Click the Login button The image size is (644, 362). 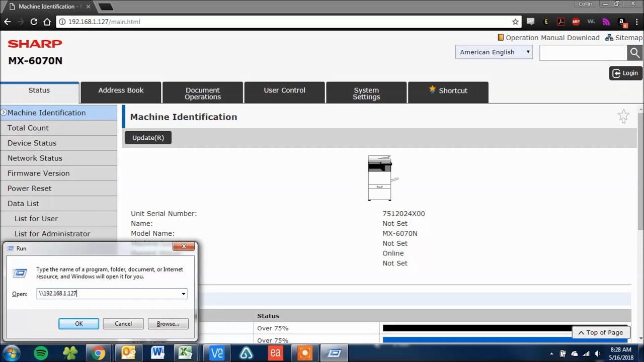point(625,73)
